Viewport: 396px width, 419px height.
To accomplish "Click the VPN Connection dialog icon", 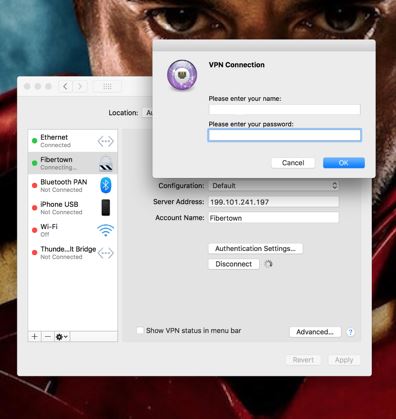I will pyautogui.click(x=182, y=75).
